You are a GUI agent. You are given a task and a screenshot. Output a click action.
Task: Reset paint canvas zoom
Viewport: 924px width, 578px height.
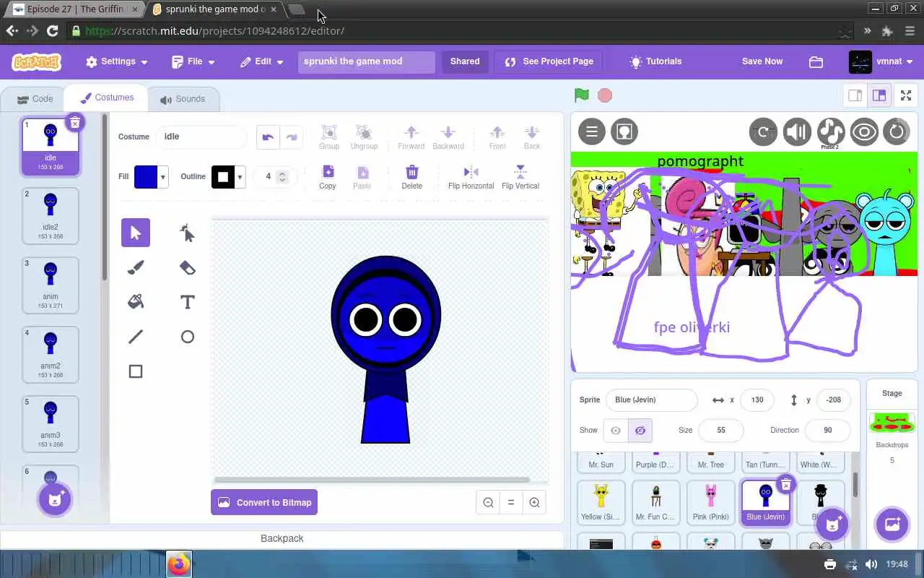[511, 502]
